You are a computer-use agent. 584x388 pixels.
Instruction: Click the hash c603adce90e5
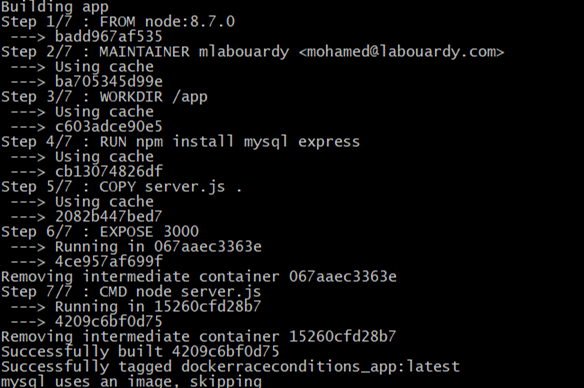(109, 127)
